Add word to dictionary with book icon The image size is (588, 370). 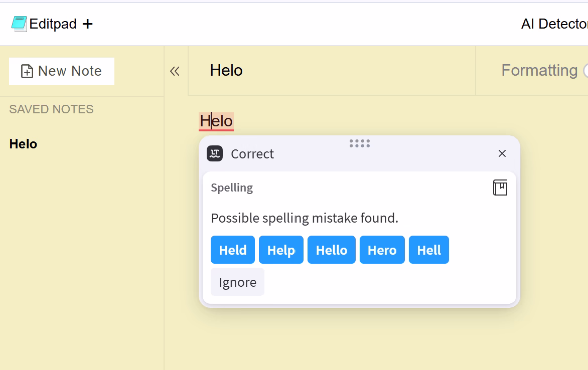coord(500,188)
